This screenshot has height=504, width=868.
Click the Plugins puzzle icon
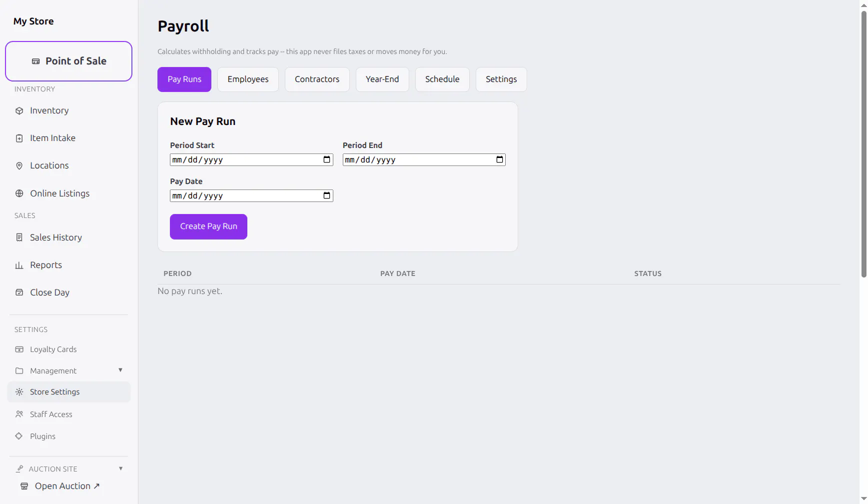(19, 436)
